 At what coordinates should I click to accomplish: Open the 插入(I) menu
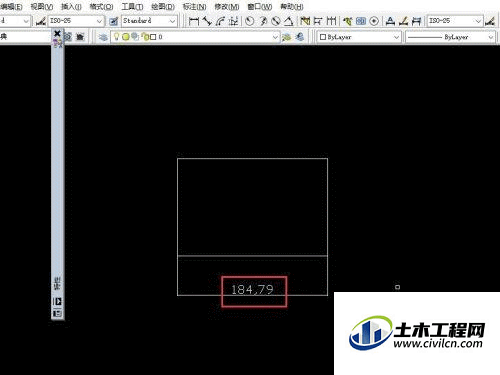71,7
